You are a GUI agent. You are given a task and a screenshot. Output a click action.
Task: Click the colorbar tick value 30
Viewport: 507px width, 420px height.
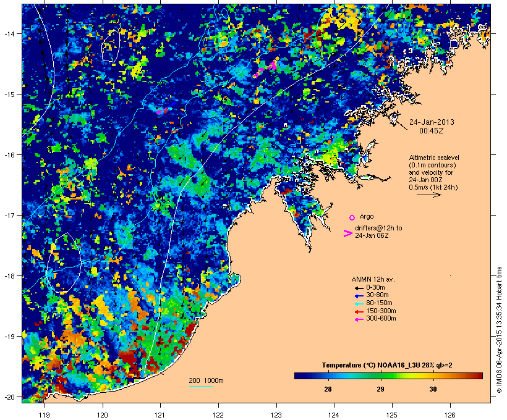433,389
